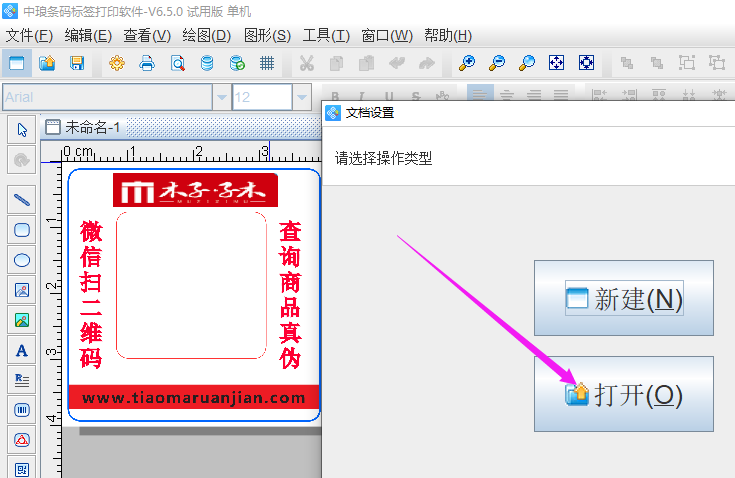This screenshot has height=478, width=735.
Task: Click the print preview magnifier icon
Action: pyautogui.click(x=177, y=63)
